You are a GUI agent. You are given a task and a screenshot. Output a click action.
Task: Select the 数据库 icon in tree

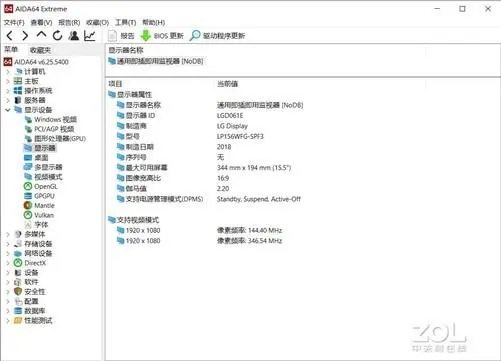pos(18,311)
